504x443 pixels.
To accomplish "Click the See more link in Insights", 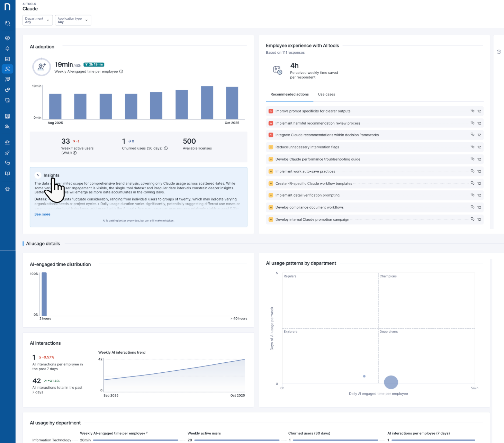I will click(x=42, y=214).
